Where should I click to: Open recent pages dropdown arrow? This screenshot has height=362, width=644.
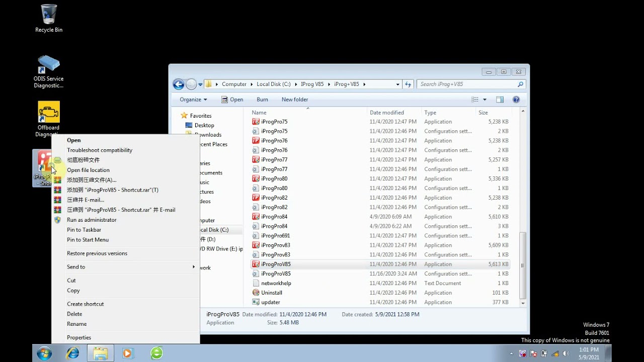coord(200,84)
